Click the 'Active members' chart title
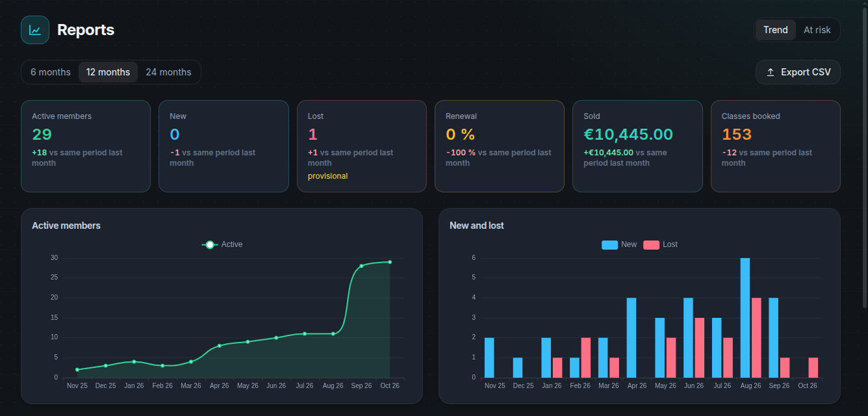This screenshot has height=416, width=868. (x=66, y=226)
